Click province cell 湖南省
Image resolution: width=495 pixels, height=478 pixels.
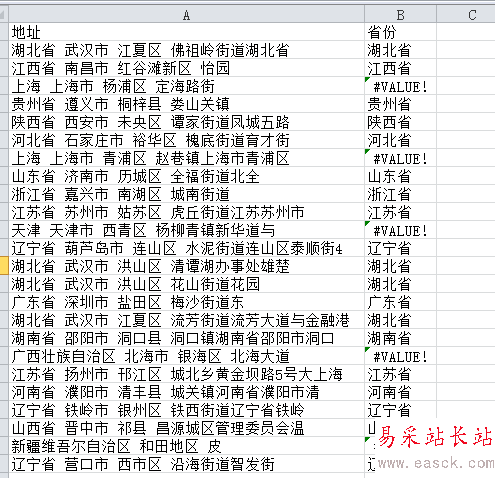pos(400,338)
